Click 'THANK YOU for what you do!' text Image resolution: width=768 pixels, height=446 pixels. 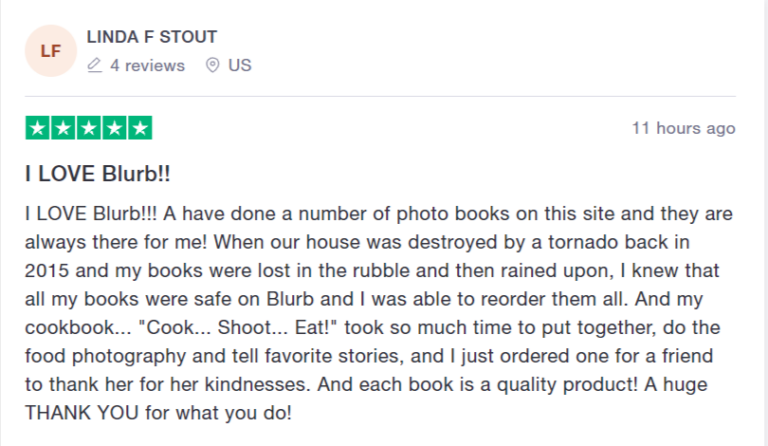[158, 413]
